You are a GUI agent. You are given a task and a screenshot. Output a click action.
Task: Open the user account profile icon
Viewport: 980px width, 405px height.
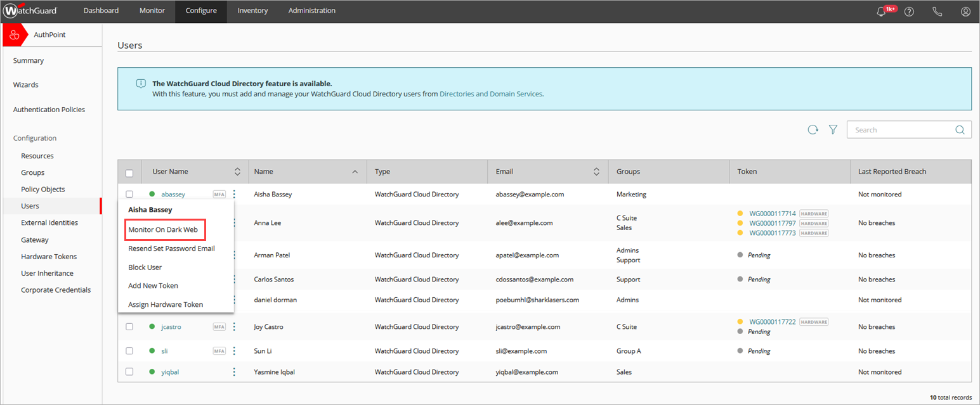[965, 11]
